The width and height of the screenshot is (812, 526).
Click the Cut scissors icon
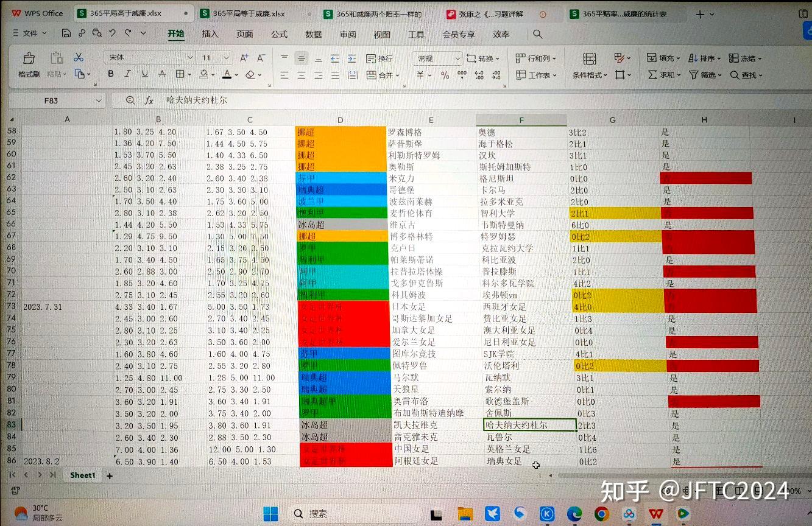pyautogui.click(x=79, y=57)
